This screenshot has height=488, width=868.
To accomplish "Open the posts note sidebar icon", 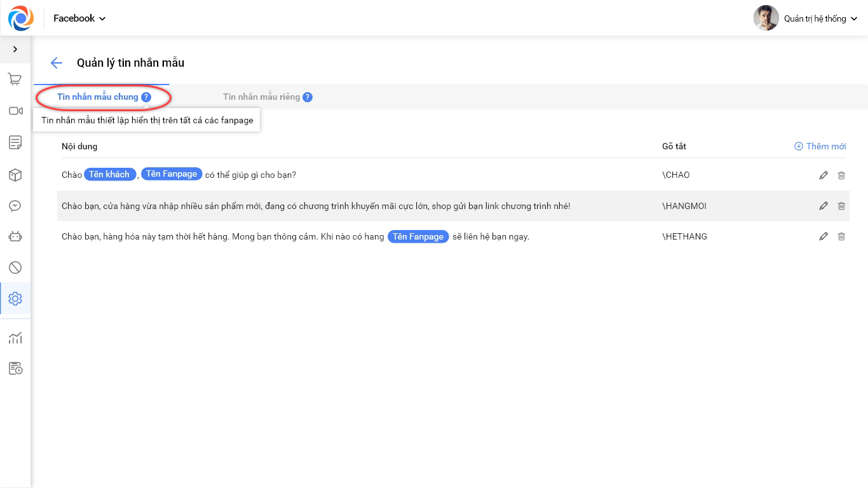I will [15, 142].
